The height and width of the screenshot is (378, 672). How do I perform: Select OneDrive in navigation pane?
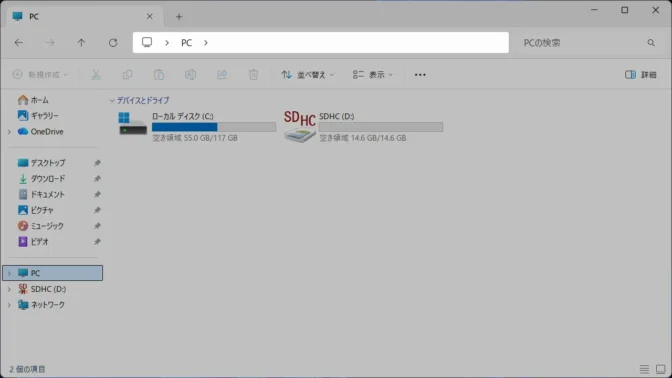click(x=40, y=132)
